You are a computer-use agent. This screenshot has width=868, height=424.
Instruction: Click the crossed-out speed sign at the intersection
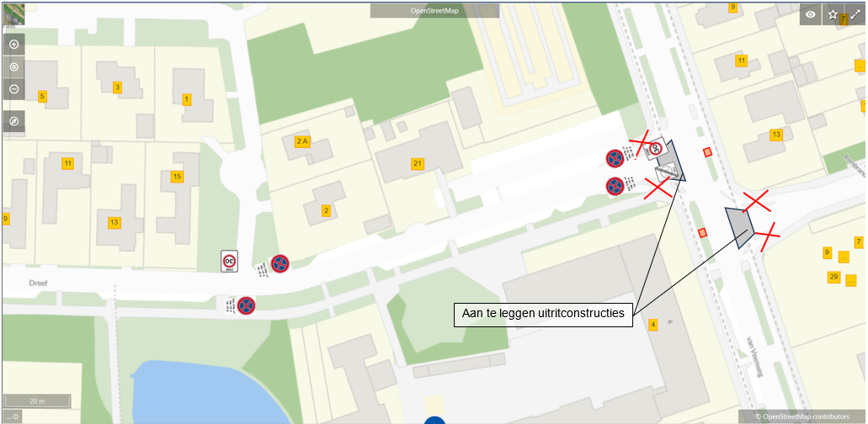[656, 149]
